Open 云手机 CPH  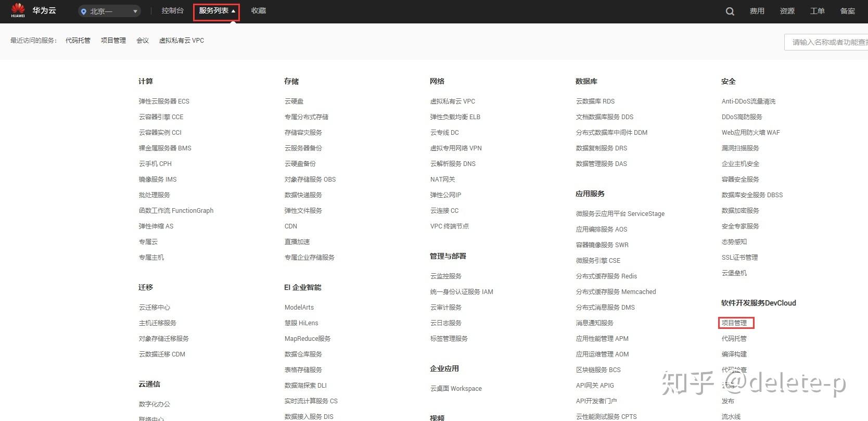coord(155,164)
